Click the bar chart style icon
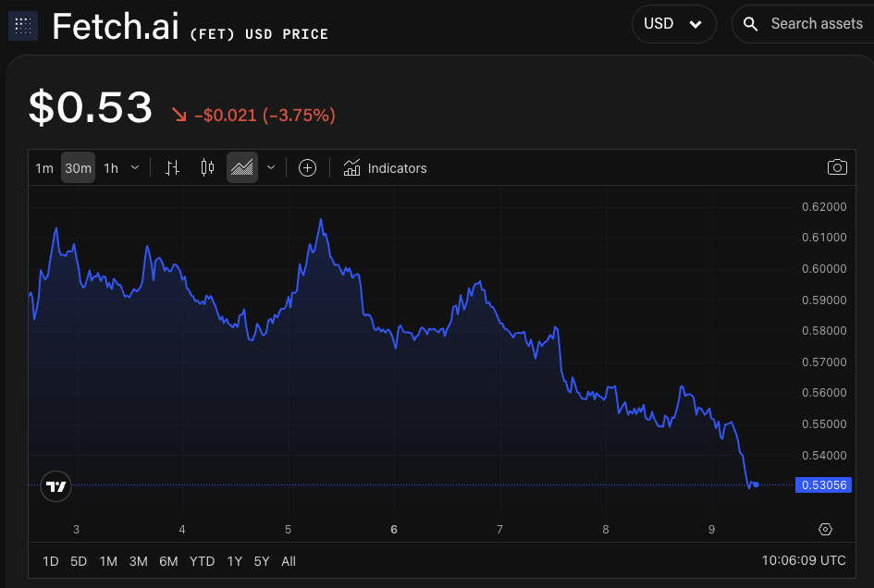Screen dimensions: 874x588 [x=171, y=167]
